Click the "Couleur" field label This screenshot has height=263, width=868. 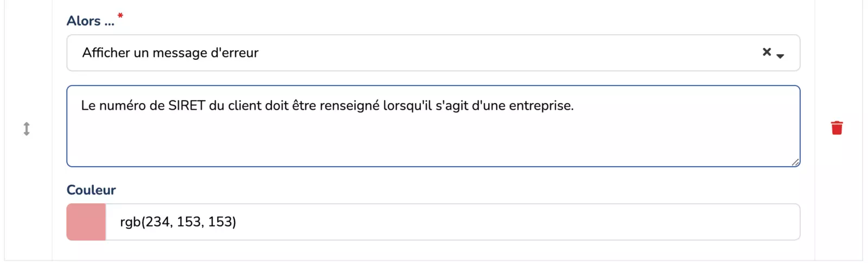tap(91, 190)
